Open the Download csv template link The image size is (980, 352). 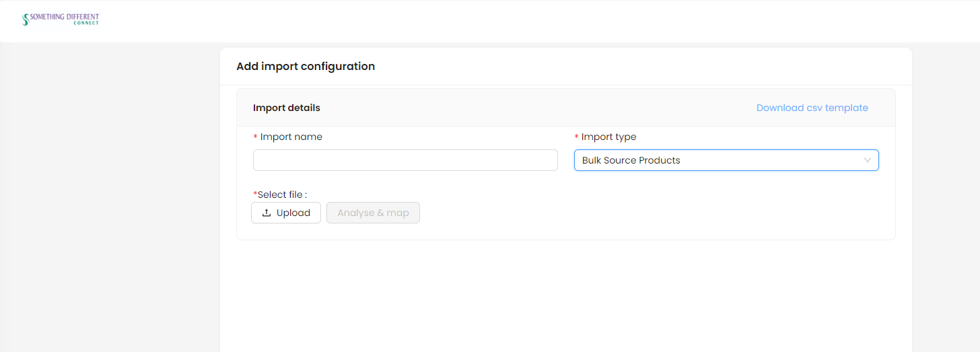point(812,108)
